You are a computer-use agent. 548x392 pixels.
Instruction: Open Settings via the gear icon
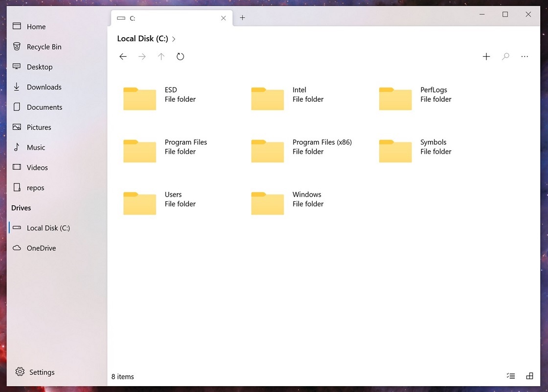click(x=34, y=372)
